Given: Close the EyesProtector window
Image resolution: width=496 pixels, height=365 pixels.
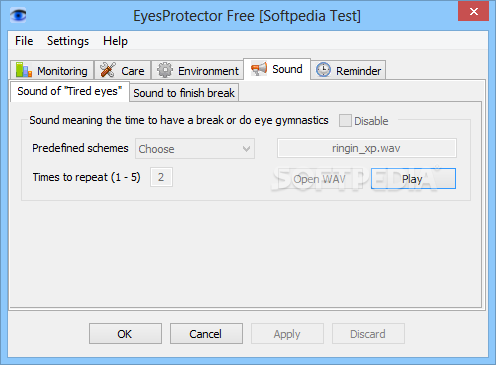Looking at the screenshot, I should click(474, 12).
